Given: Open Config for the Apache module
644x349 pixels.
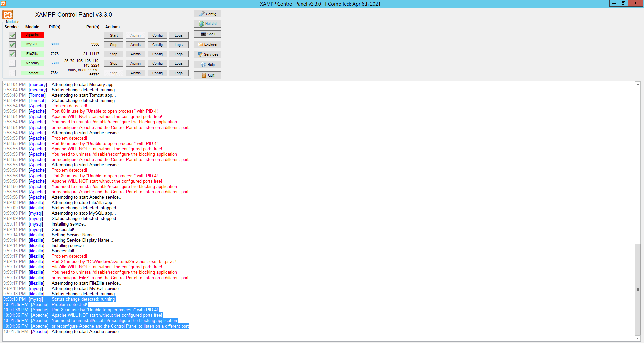Looking at the screenshot, I should click(x=157, y=35).
